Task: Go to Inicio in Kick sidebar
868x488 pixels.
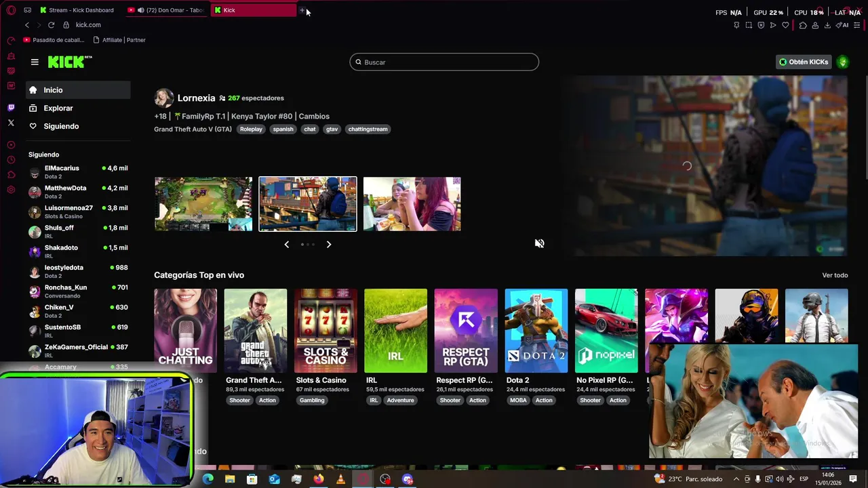Action: pyautogui.click(x=78, y=90)
